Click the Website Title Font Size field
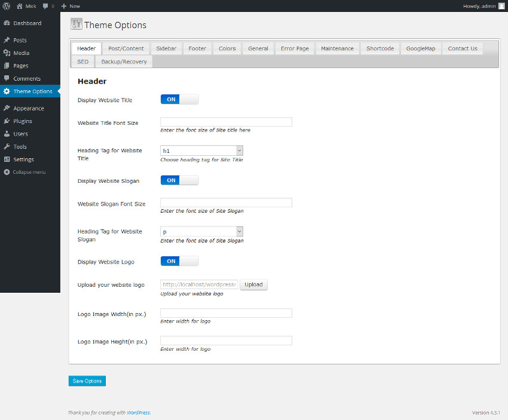 click(x=226, y=122)
